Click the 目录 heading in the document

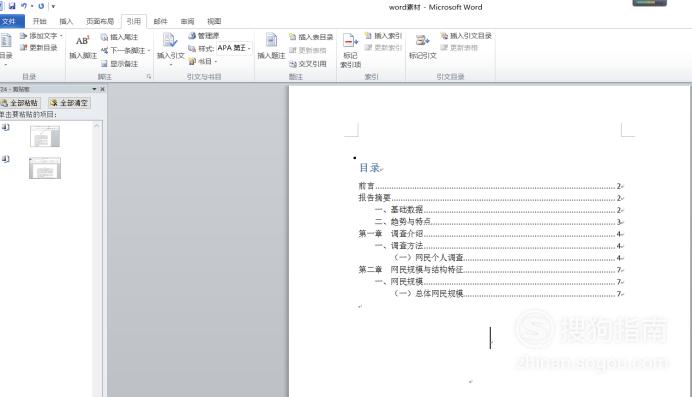click(x=369, y=168)
